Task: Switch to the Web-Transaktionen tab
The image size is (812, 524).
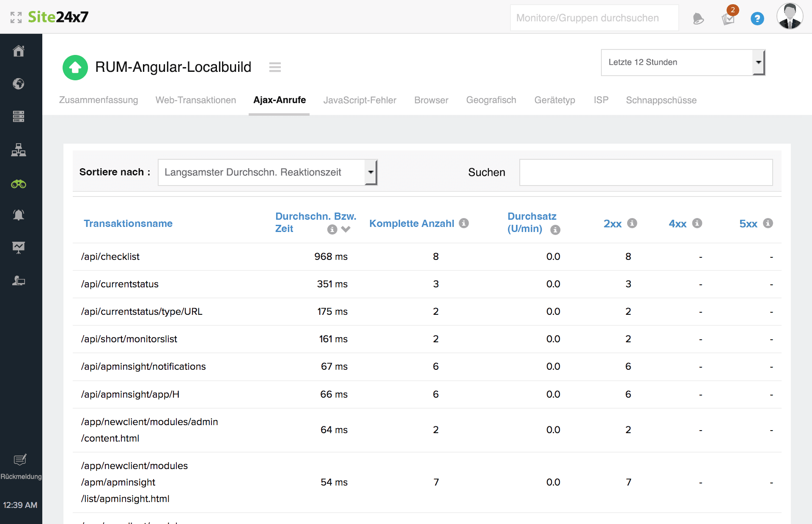Action: [x=195, y=100]
